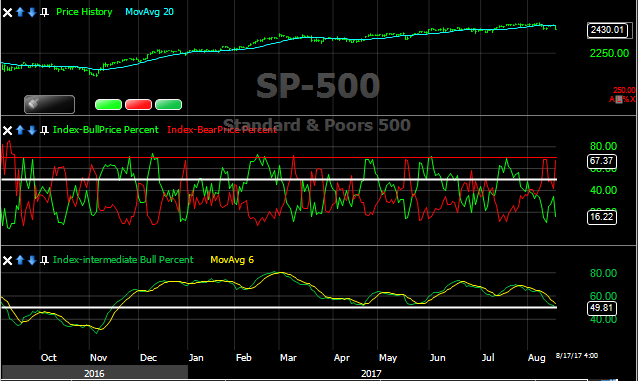The height and width of the screenshot is (381, 638).
Task: Close the Price History pane with its X
Action: coord(7,12)
